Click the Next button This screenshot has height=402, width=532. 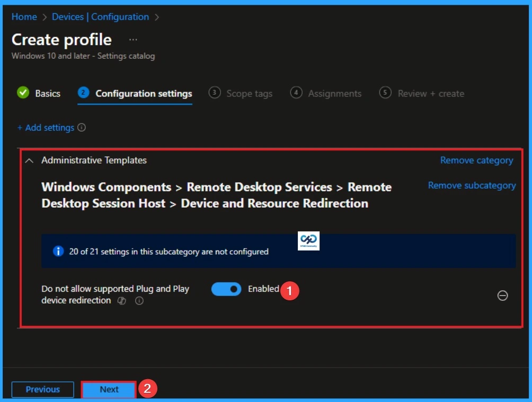[109, 389]
